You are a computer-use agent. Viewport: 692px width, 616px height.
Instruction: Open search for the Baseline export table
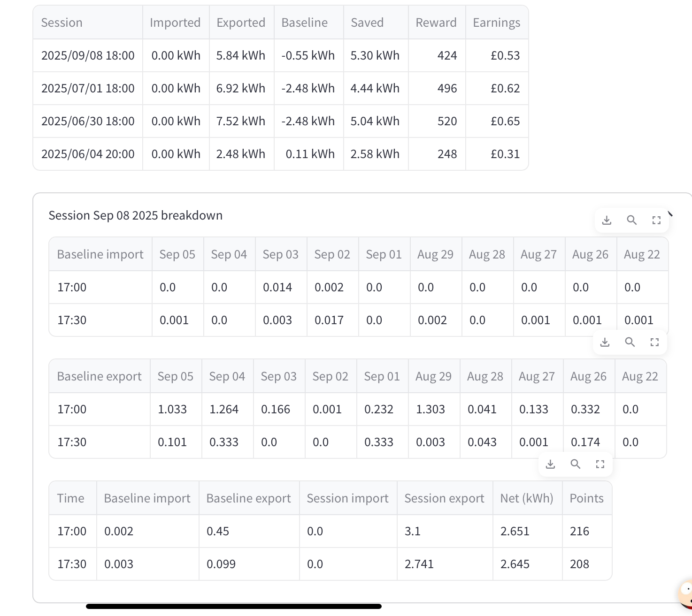[630, 342]
